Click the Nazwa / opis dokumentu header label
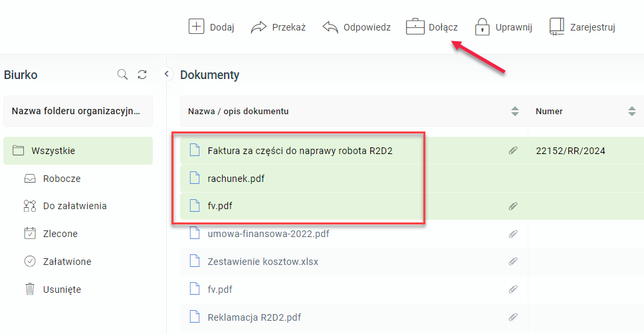The width and height of the screenshot is (644, 334). (238, 111)
